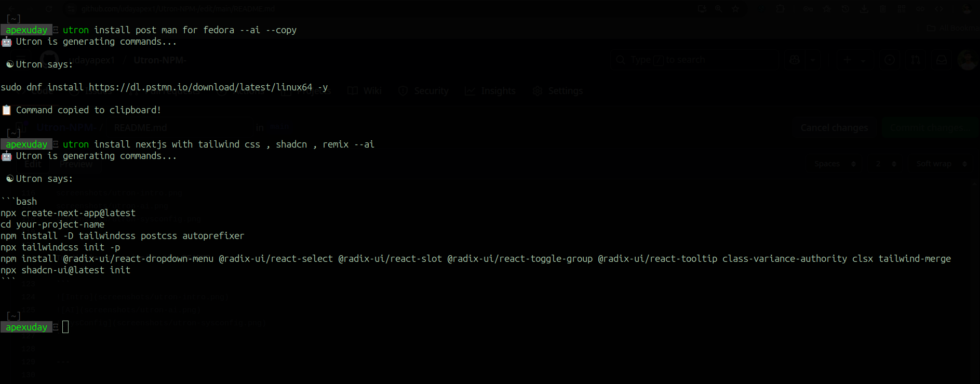Click the browser address bar URL
The width and height of the screenshot is (980, 384).
pos(178,9)
